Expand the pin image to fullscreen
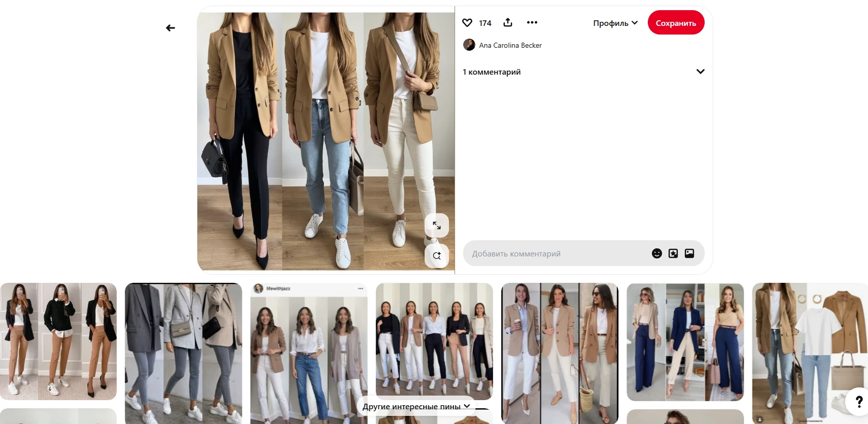The image size is (868, 424). (x=436, y=225)
